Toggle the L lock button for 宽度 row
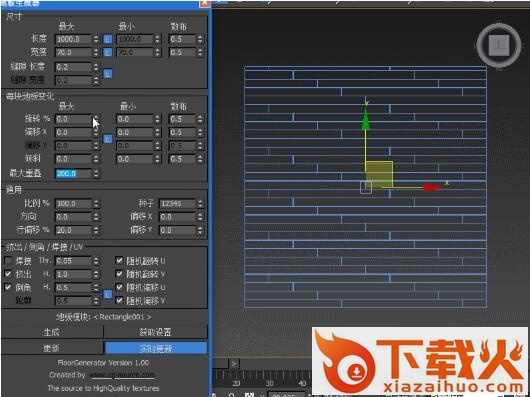Screen dimensions: 530x397 pos(107,52)
